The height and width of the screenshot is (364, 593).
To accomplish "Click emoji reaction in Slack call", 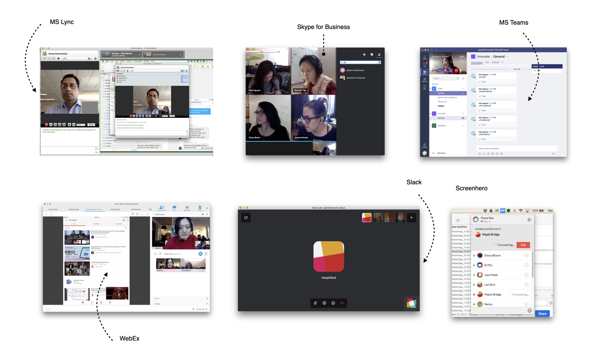I will tap(333, 303).
